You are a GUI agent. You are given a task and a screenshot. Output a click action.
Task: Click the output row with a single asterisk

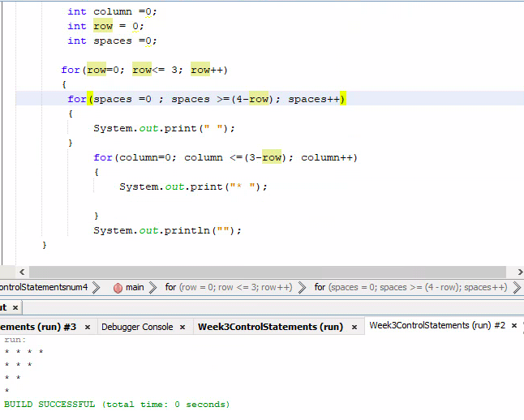(x=6, y=391)
